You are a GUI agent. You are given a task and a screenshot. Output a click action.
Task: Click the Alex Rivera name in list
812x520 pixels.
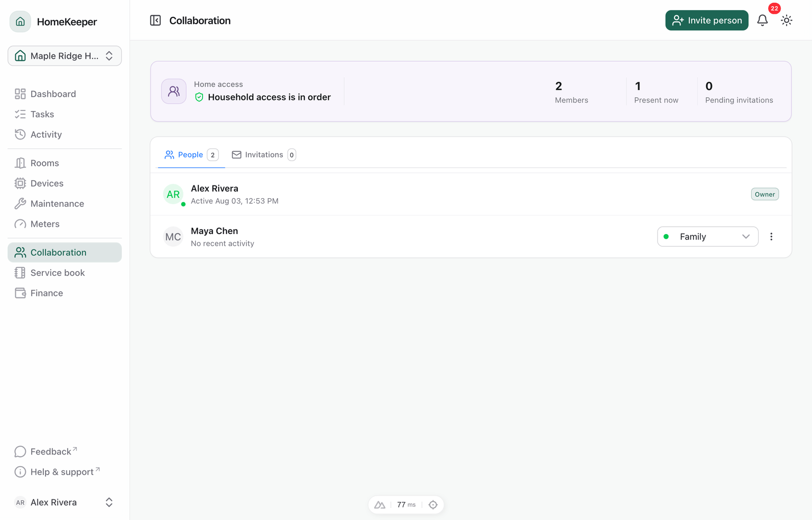coord(215,189)
